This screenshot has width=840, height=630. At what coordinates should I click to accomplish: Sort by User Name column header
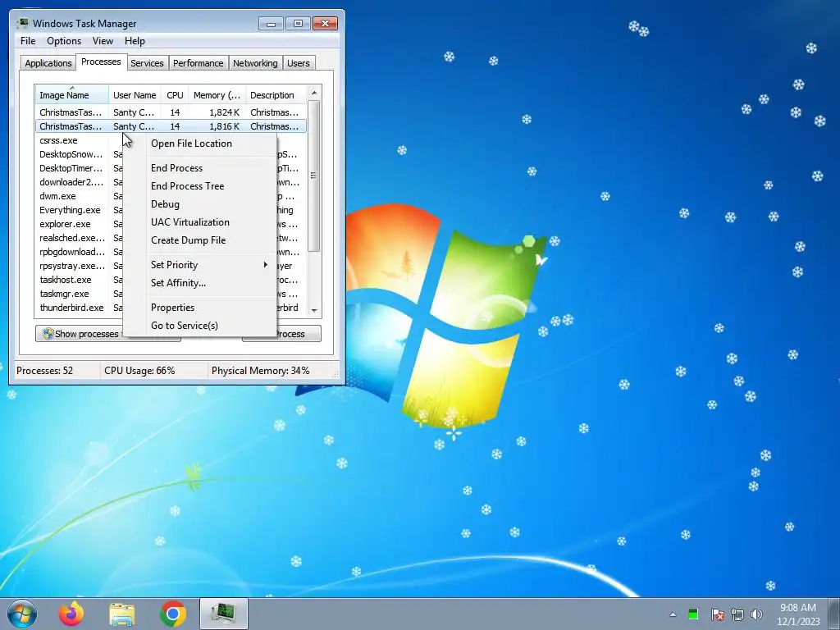click(135, 95)
